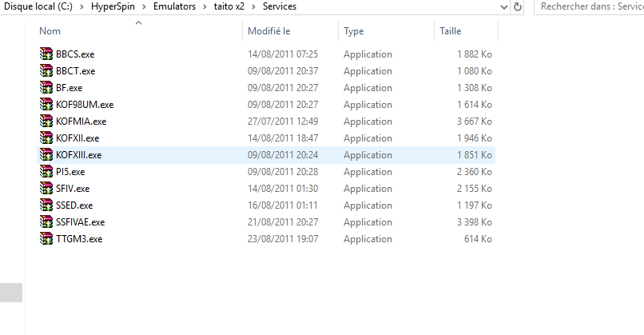Click the SFIV.exe file icon

coord(46,188)
